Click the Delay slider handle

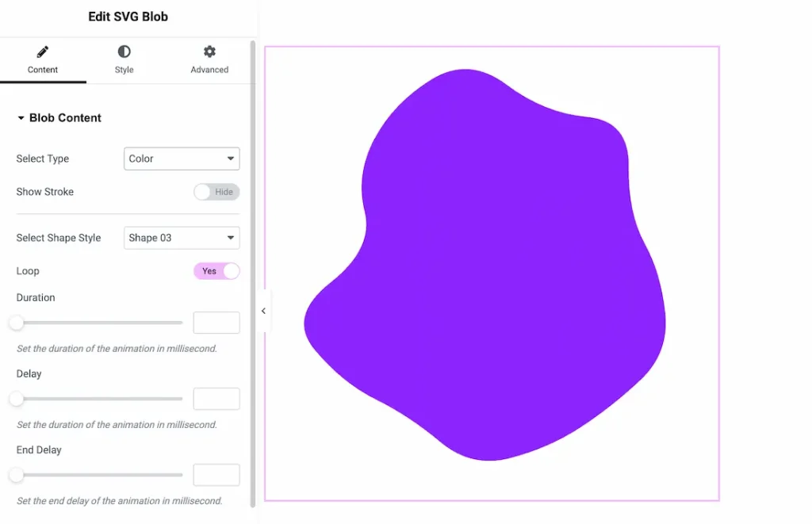point(14,399)
